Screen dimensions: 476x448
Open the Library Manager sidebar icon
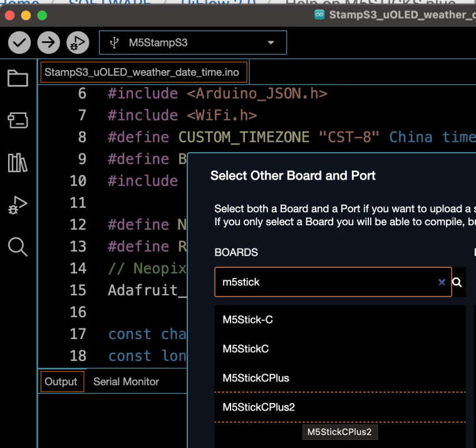point(18,163)
